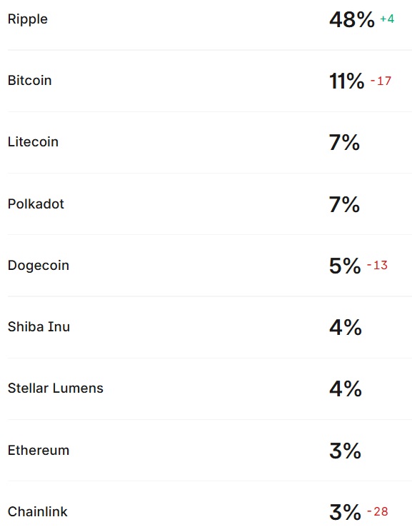Screen dimensions: 412x532
Task: Select the Chainlink row label
Action: pyautogui.click(x=37, y=511)
